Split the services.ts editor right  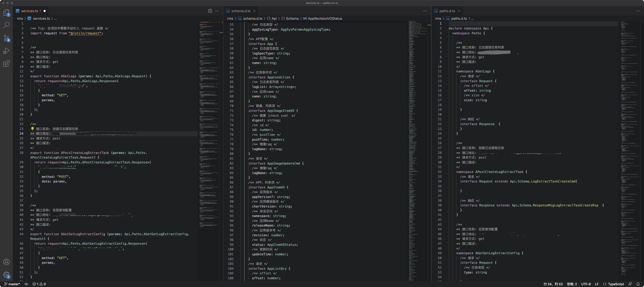pyautogui.click(x=210, y=11)
